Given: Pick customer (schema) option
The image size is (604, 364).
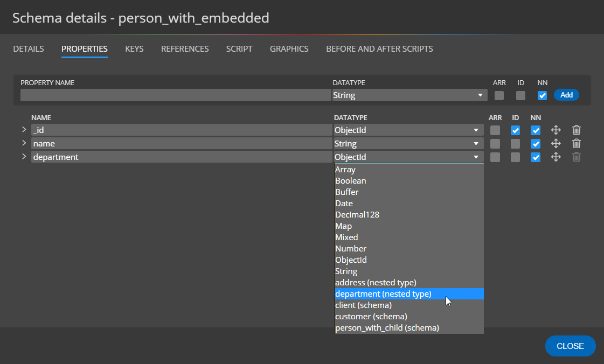Looking at the screenshot, I should tap(409, 317).
